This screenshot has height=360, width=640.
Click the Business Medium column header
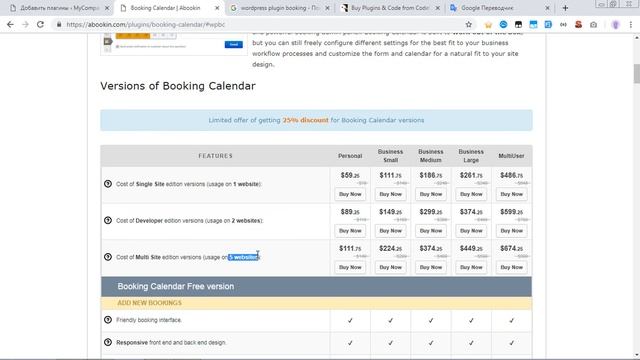[x=431, y=156]
